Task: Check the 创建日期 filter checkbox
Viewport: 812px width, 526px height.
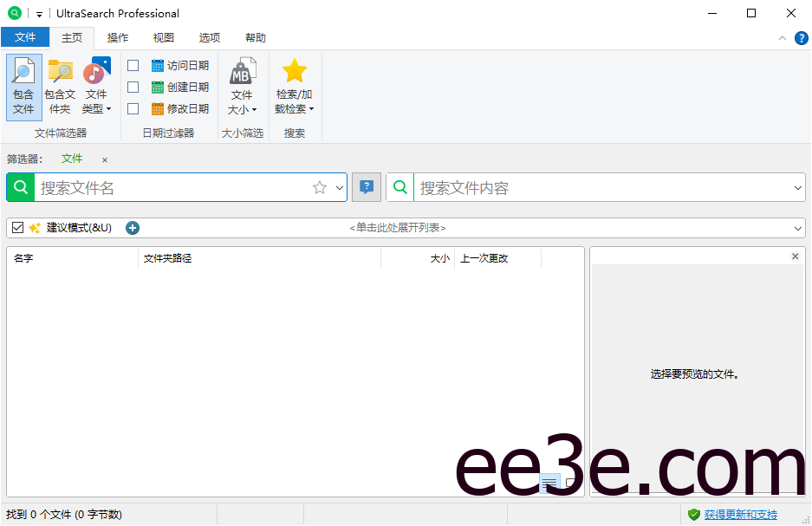Action: [133, 87]
